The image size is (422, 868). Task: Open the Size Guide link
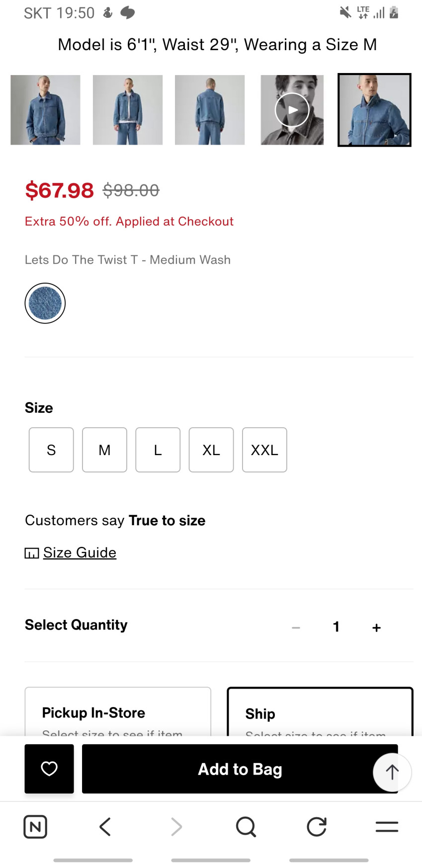coord(80,552)
